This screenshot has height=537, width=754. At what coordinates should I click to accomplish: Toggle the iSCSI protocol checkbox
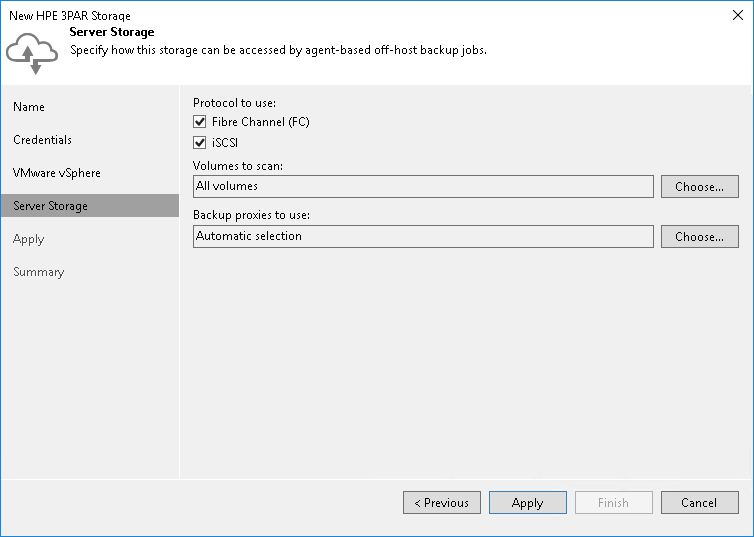coord(200,143)
